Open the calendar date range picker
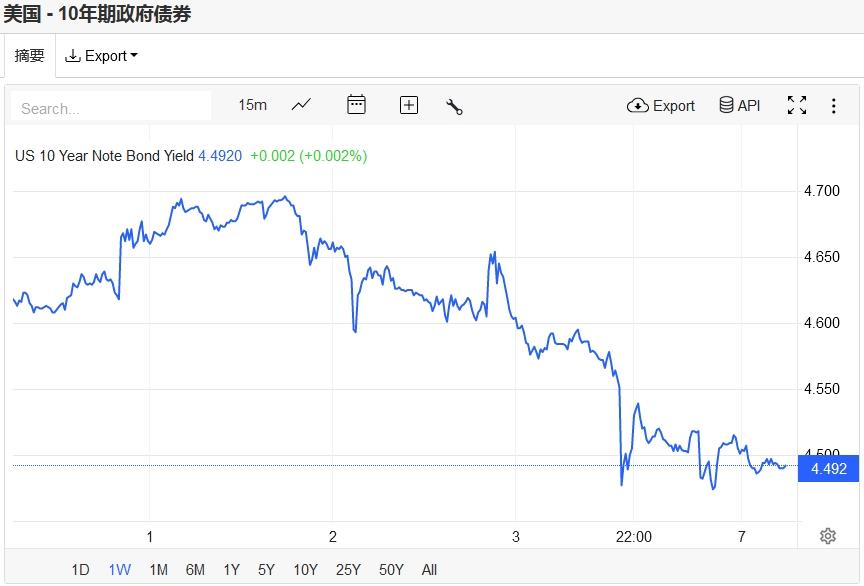 356,105
